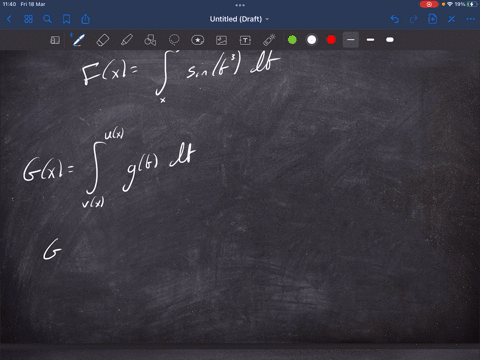The height and width of the screenshot is (360, 480).
Task: Add a new page
Action: coord(432,19)
